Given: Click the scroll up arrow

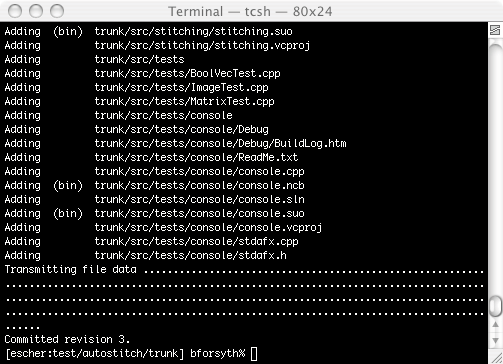Looking at the screenshot, I should point(495,325).
